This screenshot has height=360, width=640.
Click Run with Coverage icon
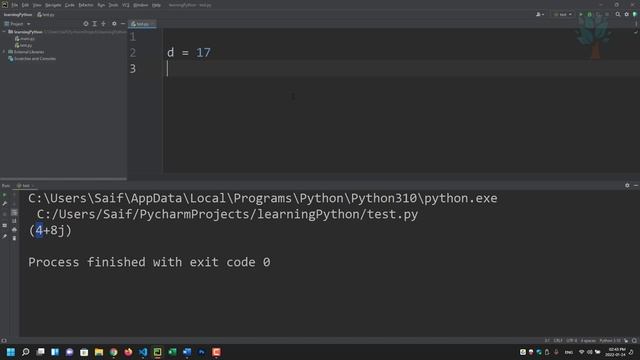598,15
